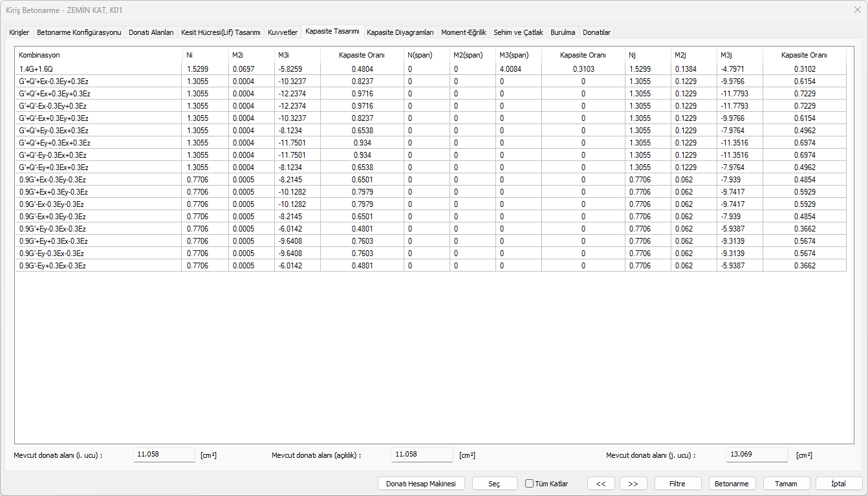Screen dimensions: 868x496
Task: Click the Donatı Hesap Makinesi button
Action: pyautogui.click(x=421, y=484)
